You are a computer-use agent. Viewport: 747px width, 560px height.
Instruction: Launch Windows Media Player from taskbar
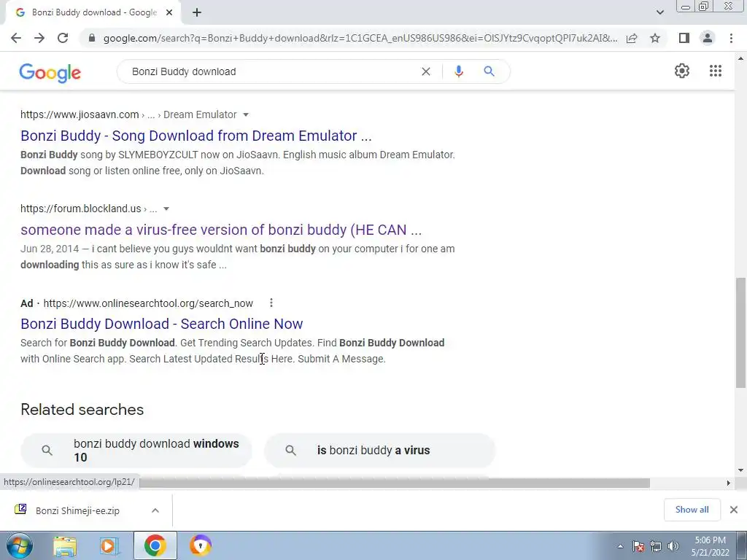coord(109,545)
